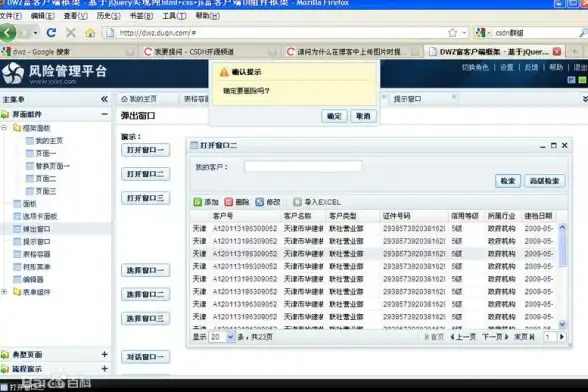Expand the 流程演示 accordion section

tap(104, 369)
